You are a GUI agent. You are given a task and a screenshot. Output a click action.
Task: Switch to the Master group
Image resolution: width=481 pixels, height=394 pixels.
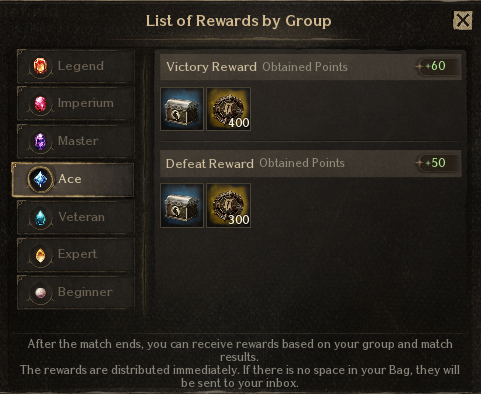(76, 141)
